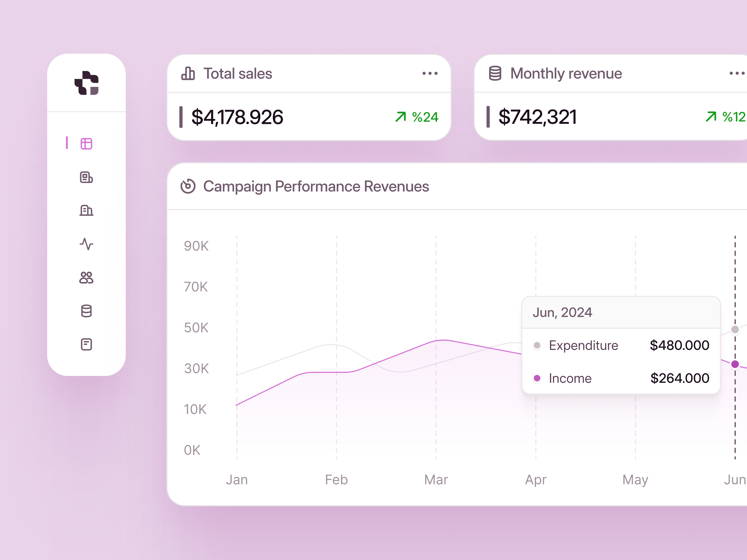Image resolution: width=747 pixels, height=560 pixels.
Task: Click the gray Expenditure legend dot
Action: [537, 345]
